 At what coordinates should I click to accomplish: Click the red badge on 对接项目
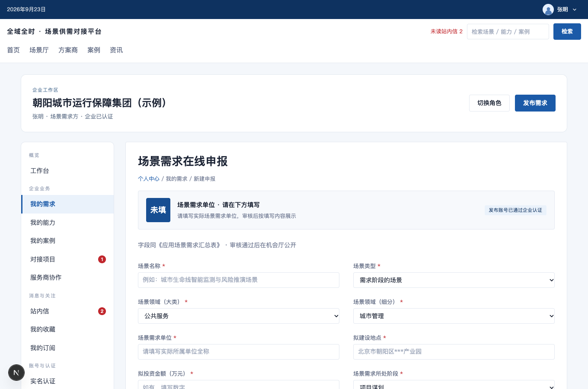pos(102,259)
